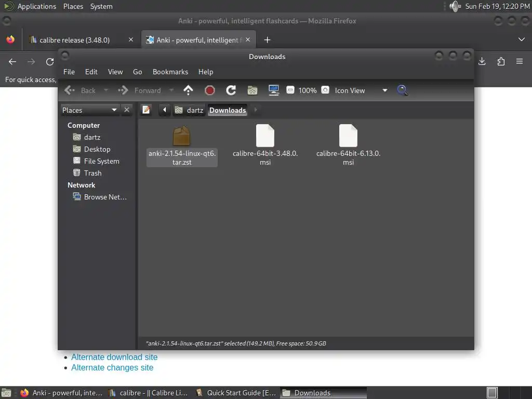Open the View menu
This screenshot has width=532, height=399.
click(x=115, y=72)
